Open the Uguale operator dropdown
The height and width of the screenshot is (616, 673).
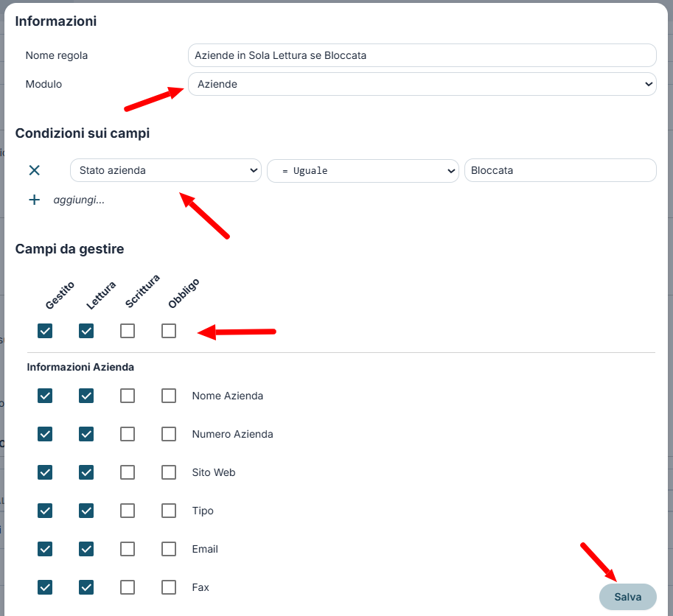(x=363, y=171)
